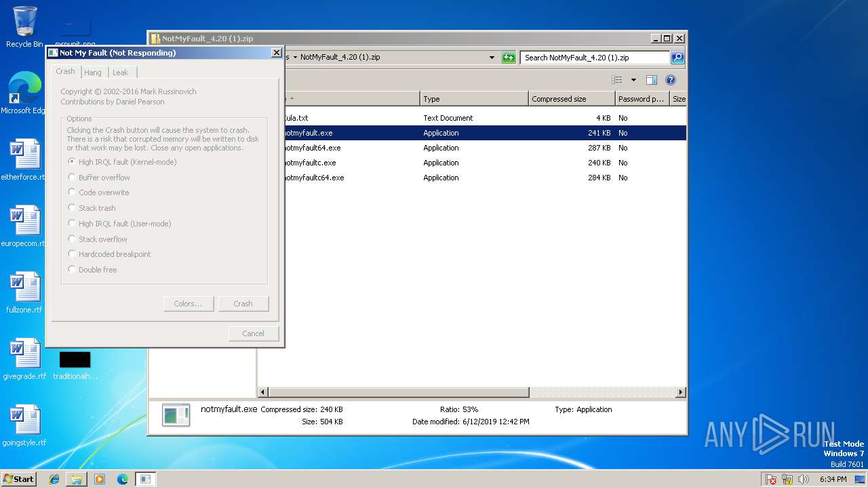Click the 6:34 PM clock in taskbar

(x=833, y=479)
